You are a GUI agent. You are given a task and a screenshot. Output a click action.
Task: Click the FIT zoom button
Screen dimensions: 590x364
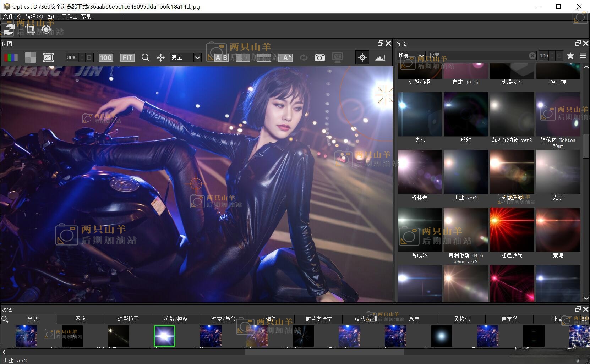[x=127, y=57]
